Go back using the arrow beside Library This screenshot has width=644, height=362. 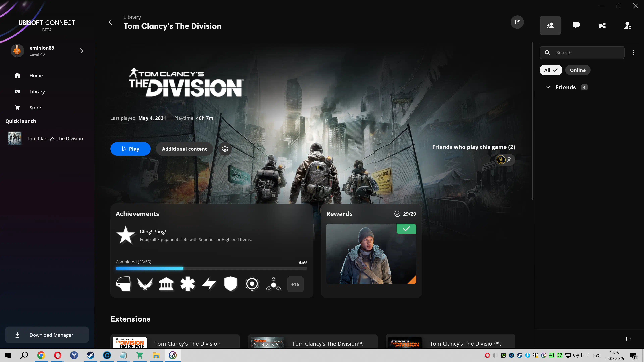[x=110, y=22]
